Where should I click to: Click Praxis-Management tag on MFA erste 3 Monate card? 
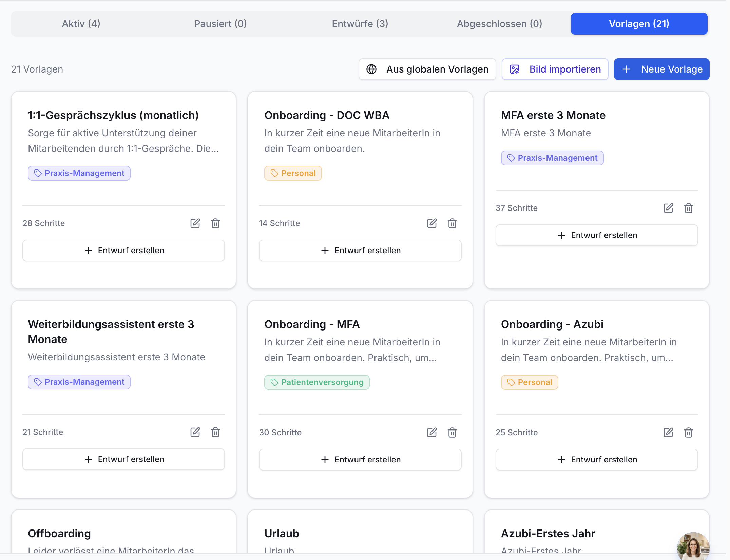[x=552, y=158]
